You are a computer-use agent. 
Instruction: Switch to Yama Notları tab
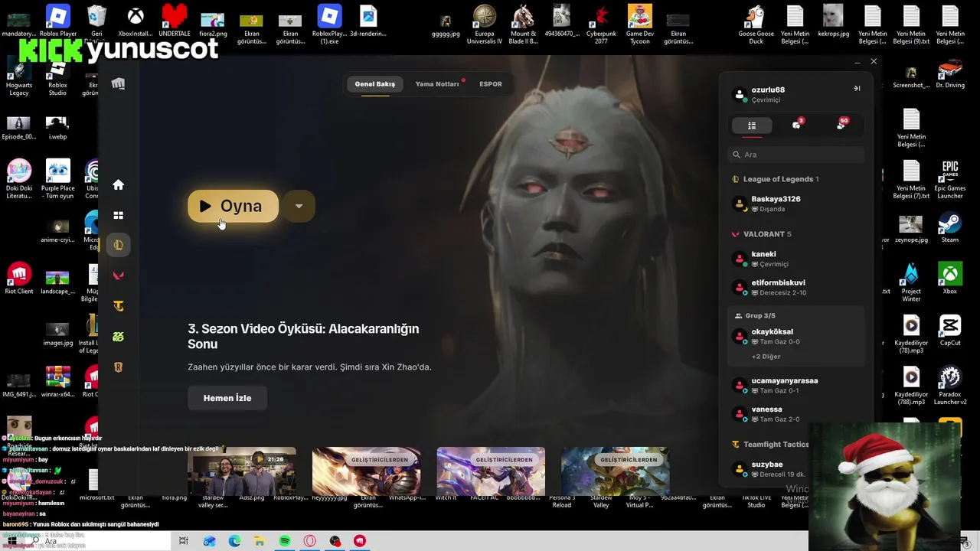437,84
